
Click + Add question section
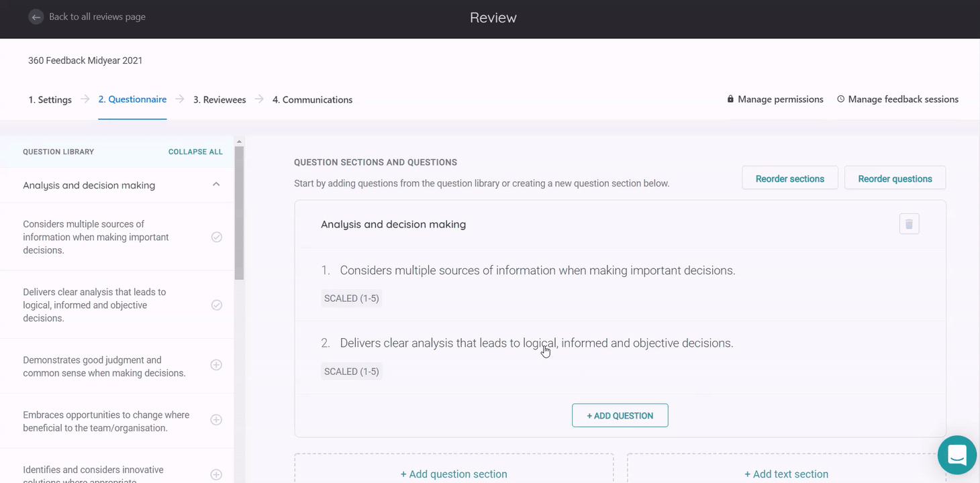tap(454, 474)
